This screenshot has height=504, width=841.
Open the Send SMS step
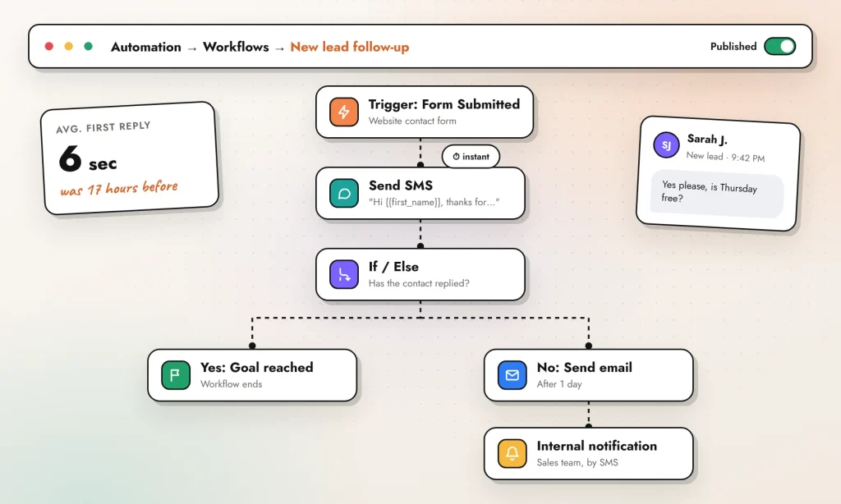pyautogui.click(x=420, y=193)
